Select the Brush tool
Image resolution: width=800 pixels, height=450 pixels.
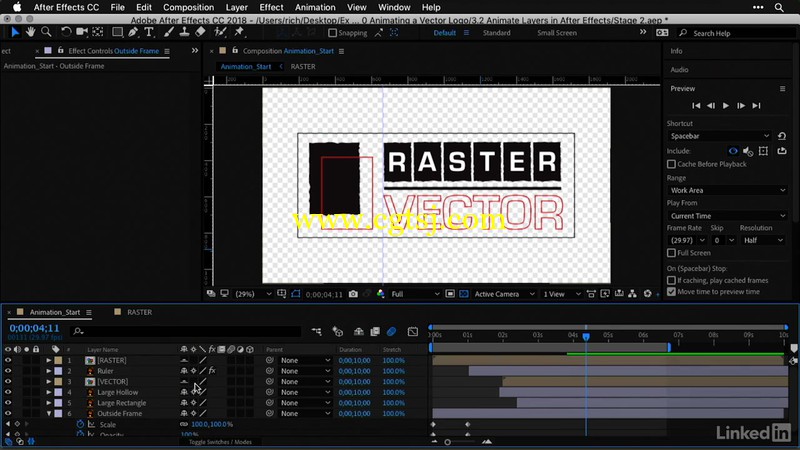tap(168, 32)
